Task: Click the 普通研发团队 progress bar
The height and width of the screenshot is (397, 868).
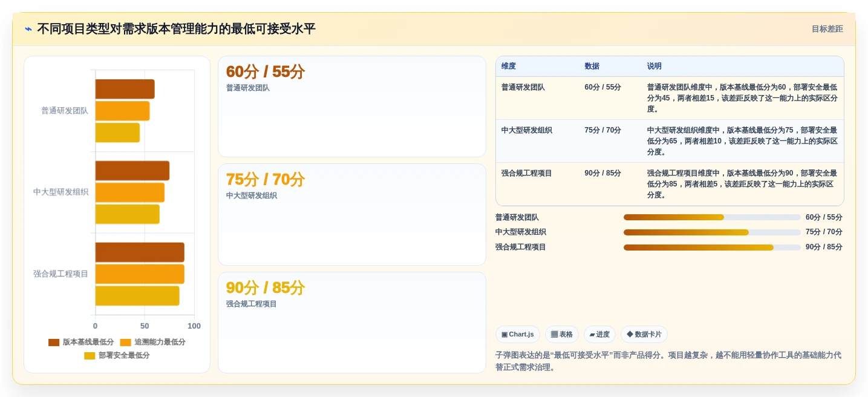Action: (x=712, y=217)
